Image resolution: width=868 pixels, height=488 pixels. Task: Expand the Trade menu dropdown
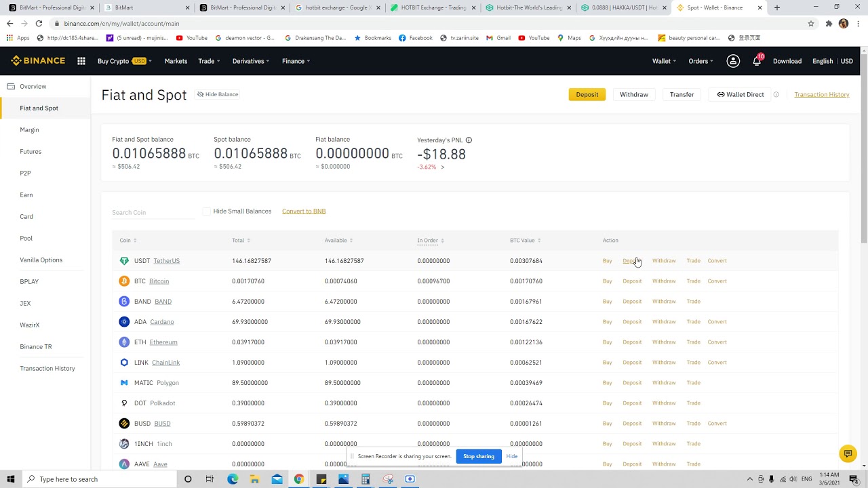click(x=209, y=61)
